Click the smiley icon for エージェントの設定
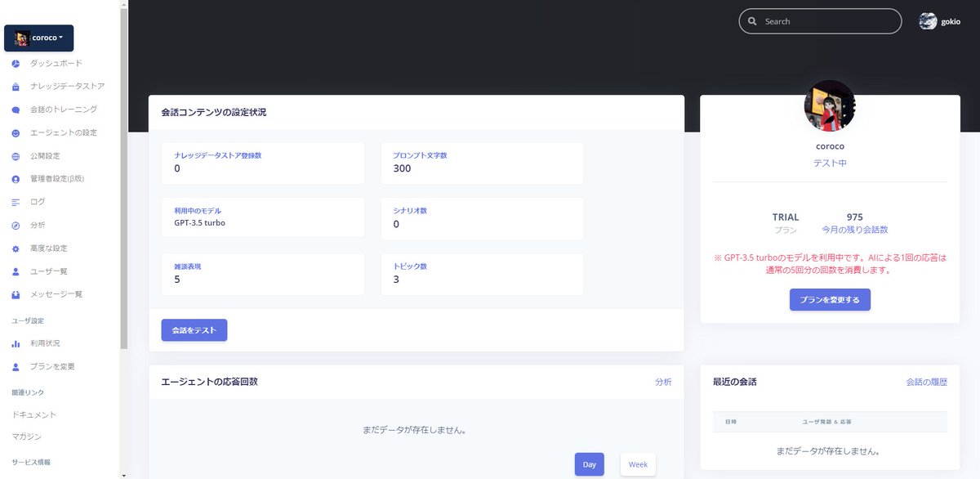This screenshot has width=980, height=479. coord(16,133)
